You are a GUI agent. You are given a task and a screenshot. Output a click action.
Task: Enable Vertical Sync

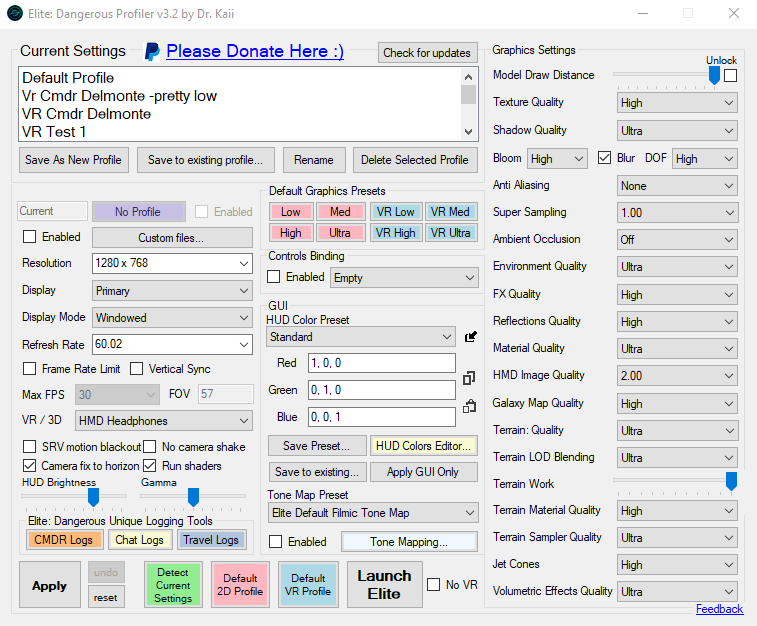pyautogui.click(x=137, y=369)
